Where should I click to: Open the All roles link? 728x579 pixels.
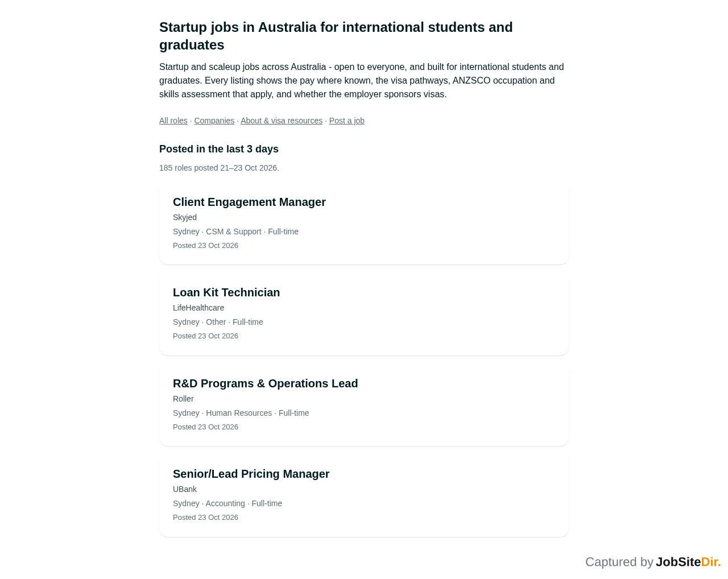pos(173,121)
